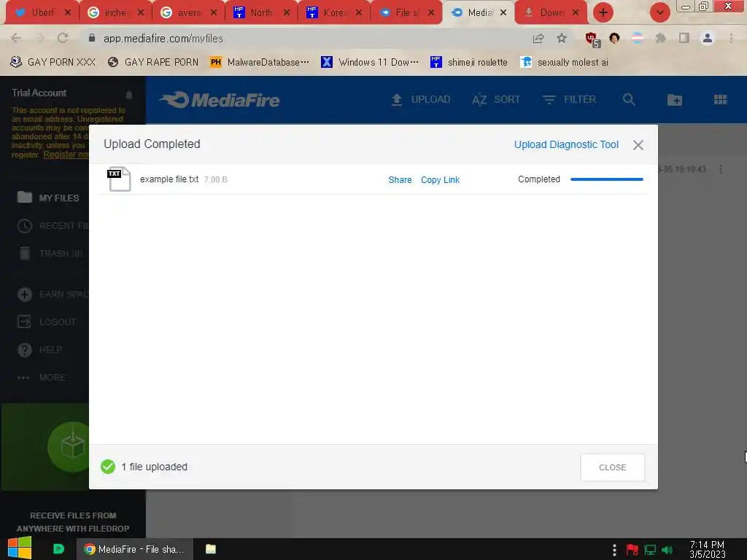747x560 pixels.
Task: Click the new folder icon
Action: pos(675,99)
